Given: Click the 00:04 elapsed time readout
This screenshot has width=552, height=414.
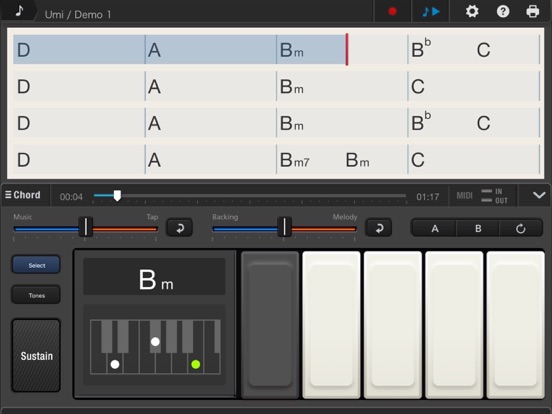Looking at the screenshot, I should (x=71, y=196).
